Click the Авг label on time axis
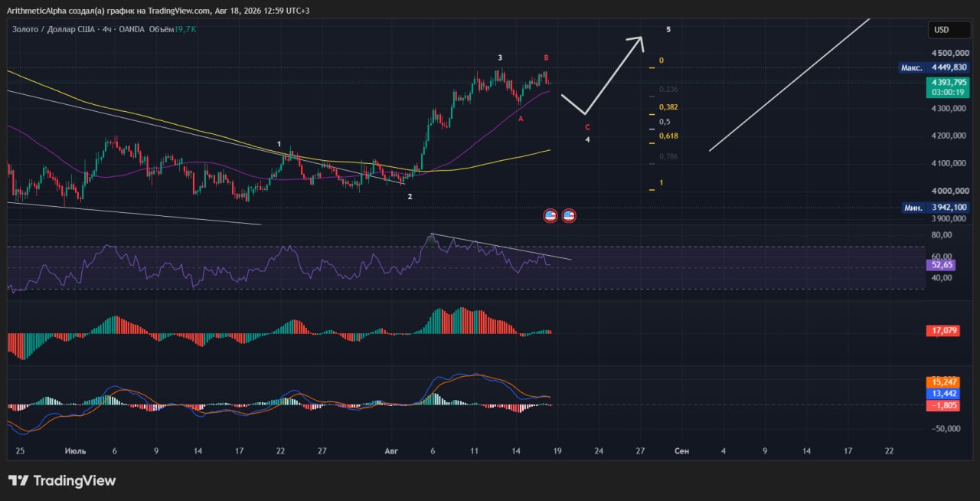Image resolution: width=980 pixels, height=501 pixels. [x=391, y=451]
